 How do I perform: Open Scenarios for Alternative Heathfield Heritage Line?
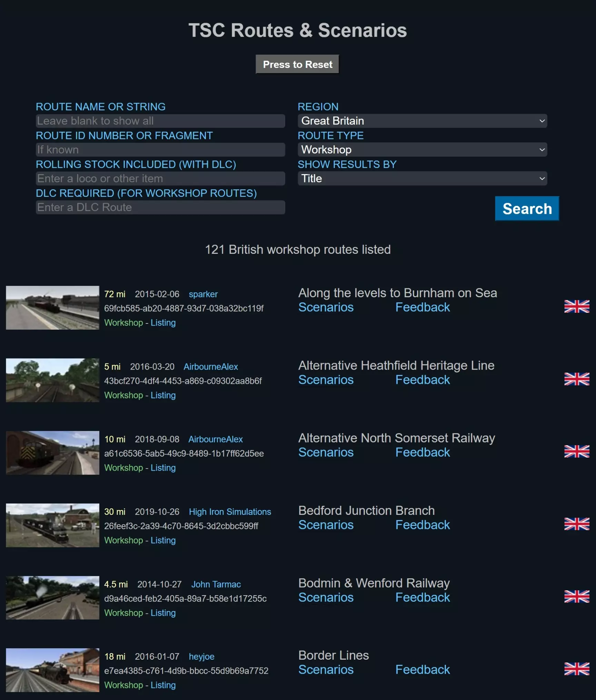(326, 380)
